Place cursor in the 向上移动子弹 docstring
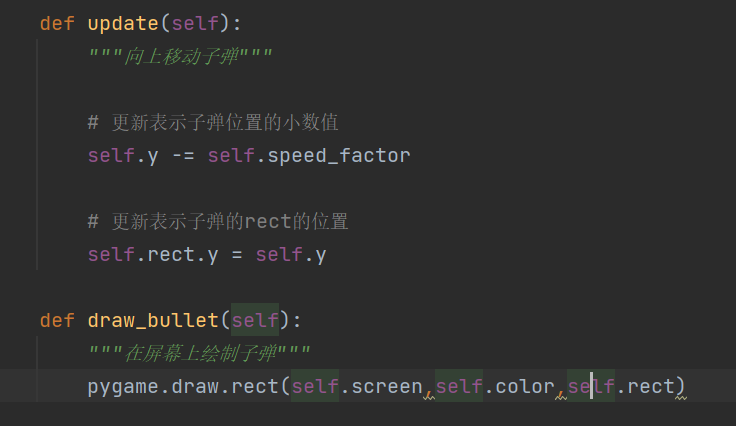 pyautogui.click(x=180, y=56)
